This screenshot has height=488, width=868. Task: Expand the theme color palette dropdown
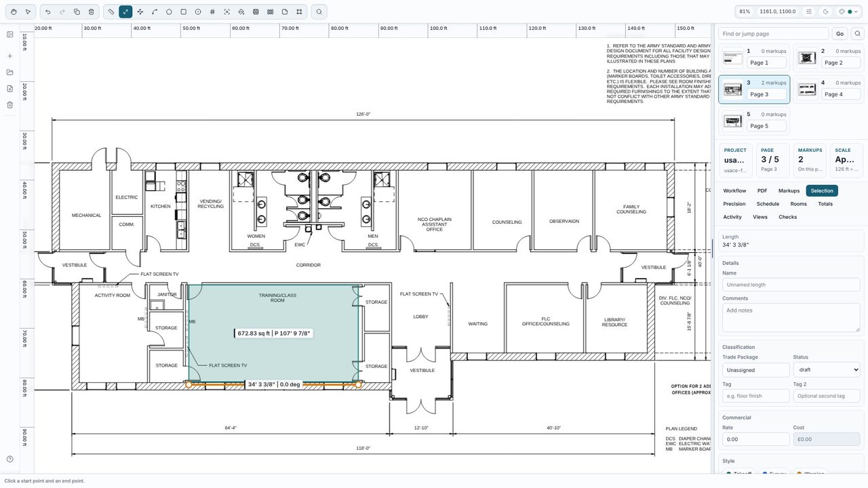coord(848,12)
